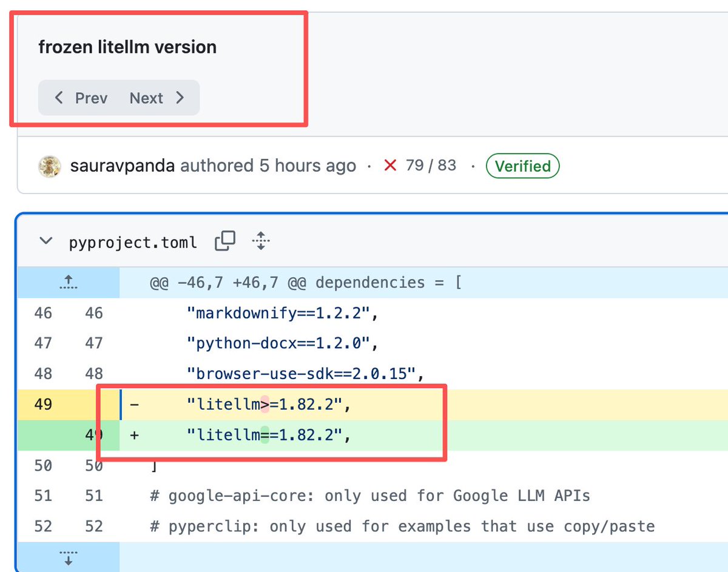The width and height of the screenshot is (728, 572).
Task: Open the sauravpanda author profile link
Action: (123, 166)
